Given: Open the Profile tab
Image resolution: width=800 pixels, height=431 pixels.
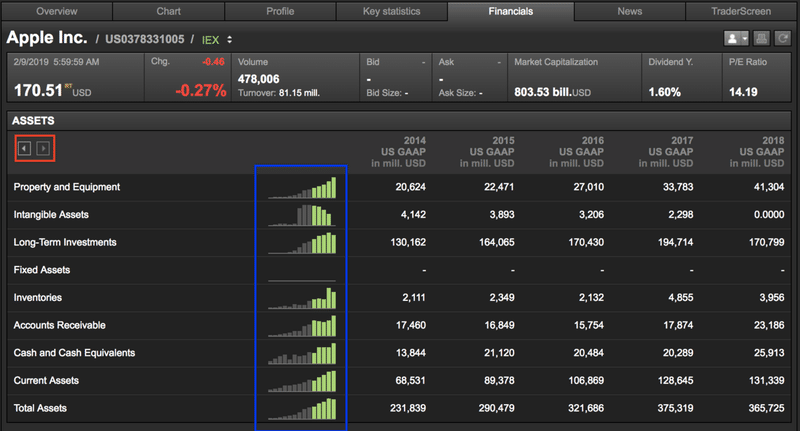Looking at the screenshot, I should [280, 11].
